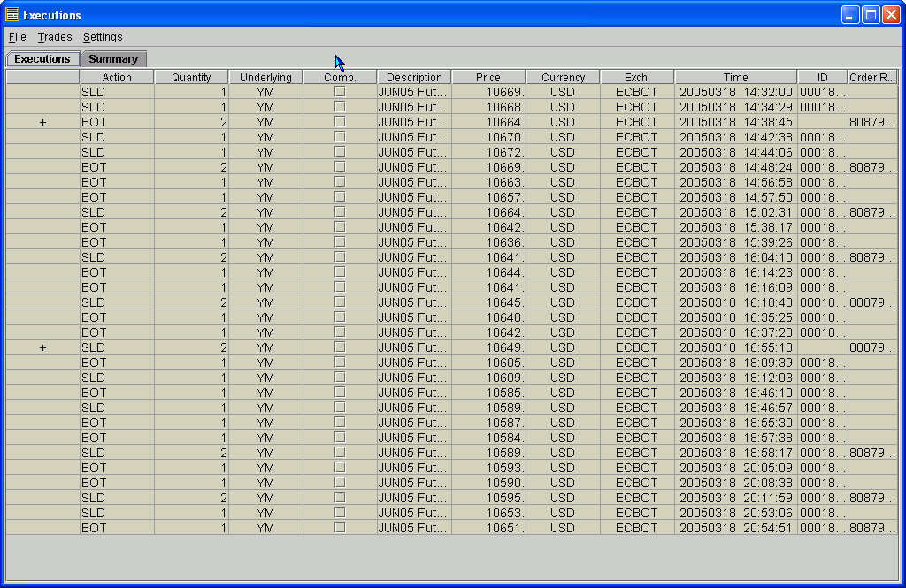The height and width of the screenshot is (588, 906).
Task: Expand the BOT row at 14:38:45
Action: pos(42,122)
